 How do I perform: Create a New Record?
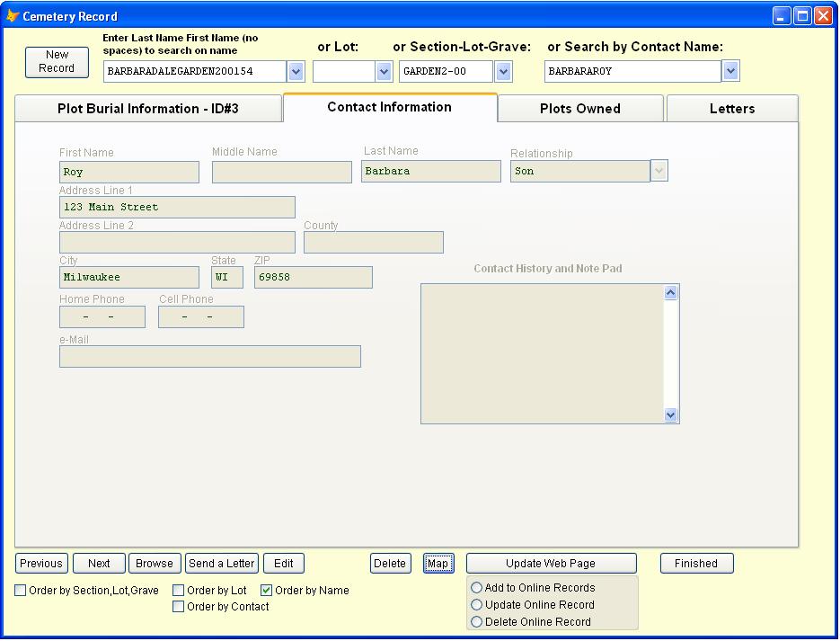[x=57, y=62]
